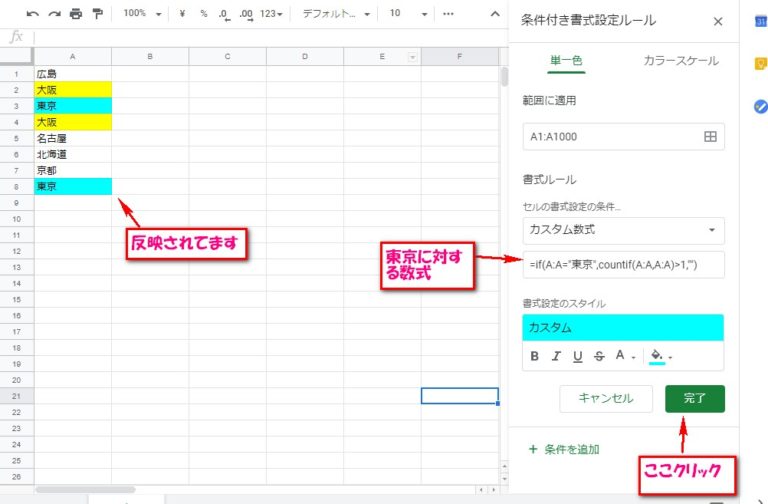Open the font size 10 dropdown

[x=408, y=14]
